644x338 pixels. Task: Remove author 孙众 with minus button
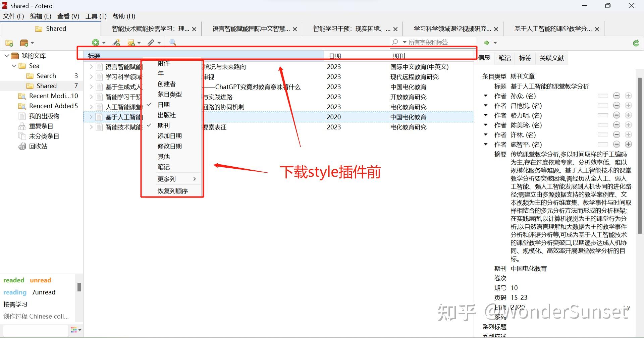(x=617, y=96)
